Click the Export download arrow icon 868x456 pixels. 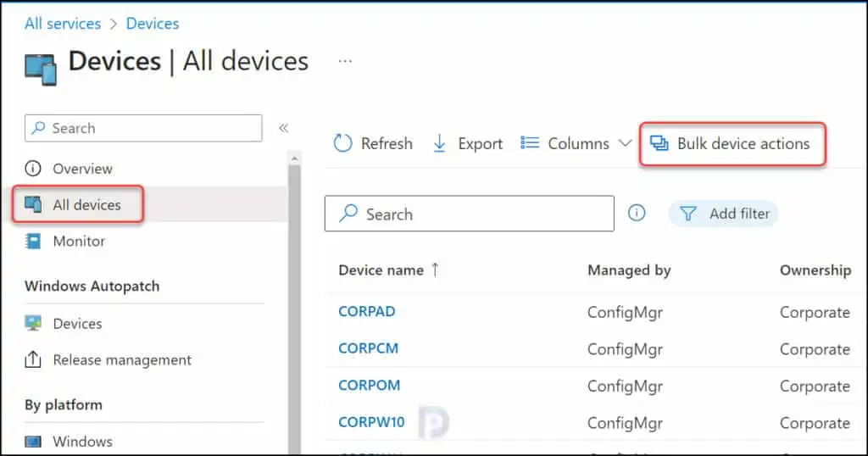tap(440, 143)
